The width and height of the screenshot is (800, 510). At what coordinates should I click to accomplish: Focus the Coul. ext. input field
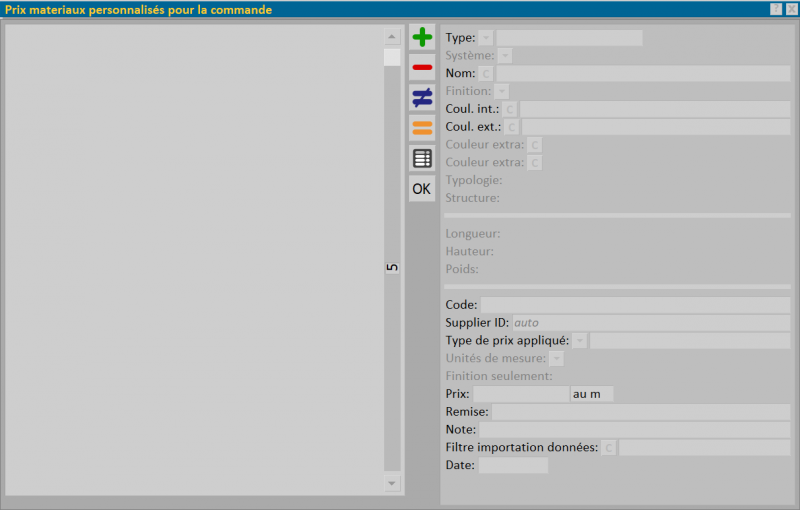pyautogui.click(x=656, y=127)
